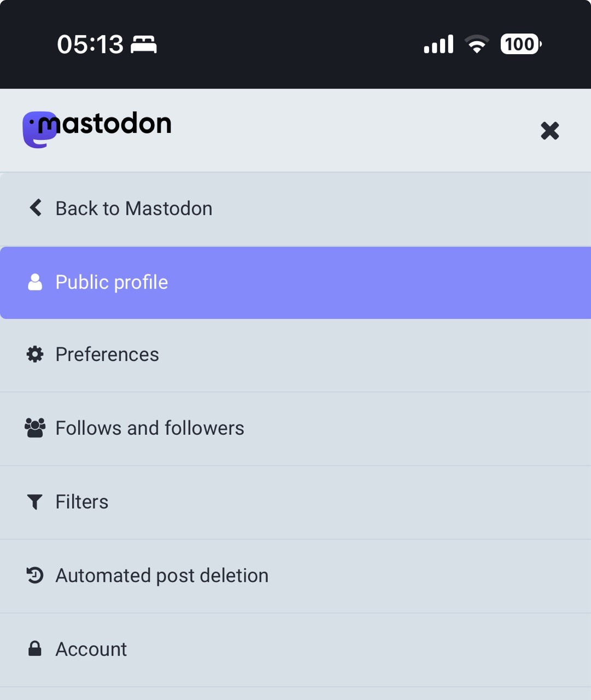591x700 pixels.
Task: Click the Follows and followers group icon
Action: point(35,428)
